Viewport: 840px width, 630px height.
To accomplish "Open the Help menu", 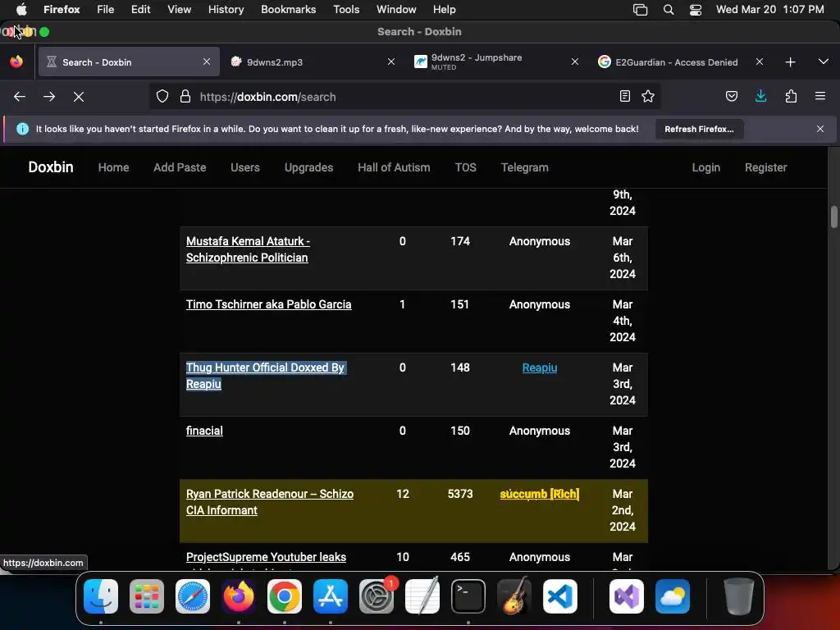I will (x=444, y=10).
